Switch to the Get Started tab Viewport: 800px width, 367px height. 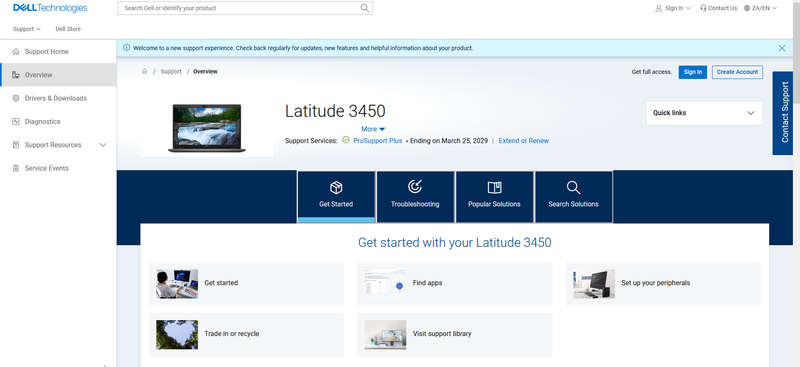[x=336, y=197]
